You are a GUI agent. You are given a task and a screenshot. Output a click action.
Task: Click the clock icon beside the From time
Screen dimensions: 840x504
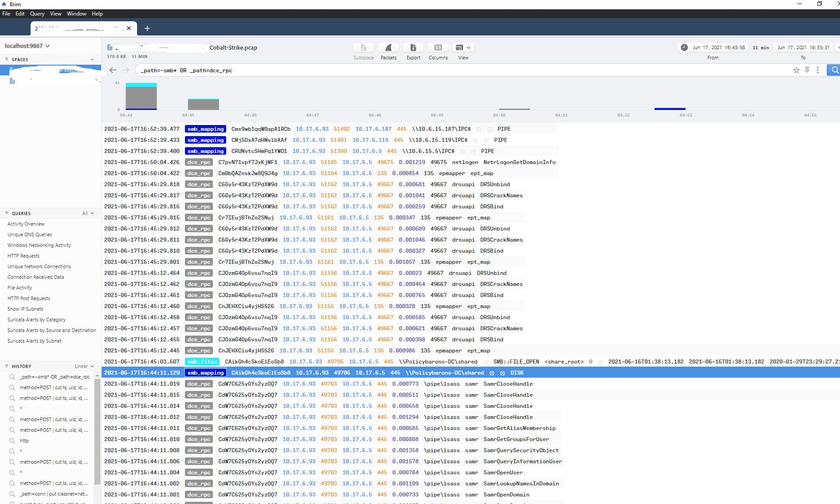[x=684, y=47]
